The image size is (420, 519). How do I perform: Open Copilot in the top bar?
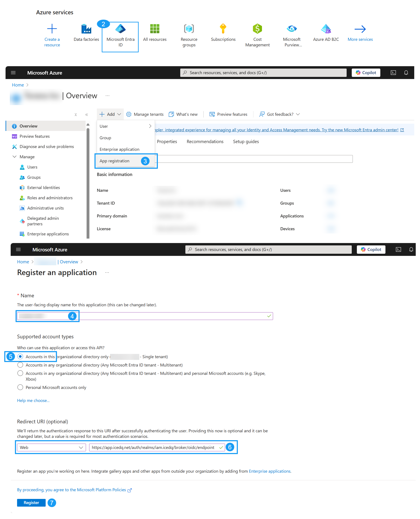366,73
